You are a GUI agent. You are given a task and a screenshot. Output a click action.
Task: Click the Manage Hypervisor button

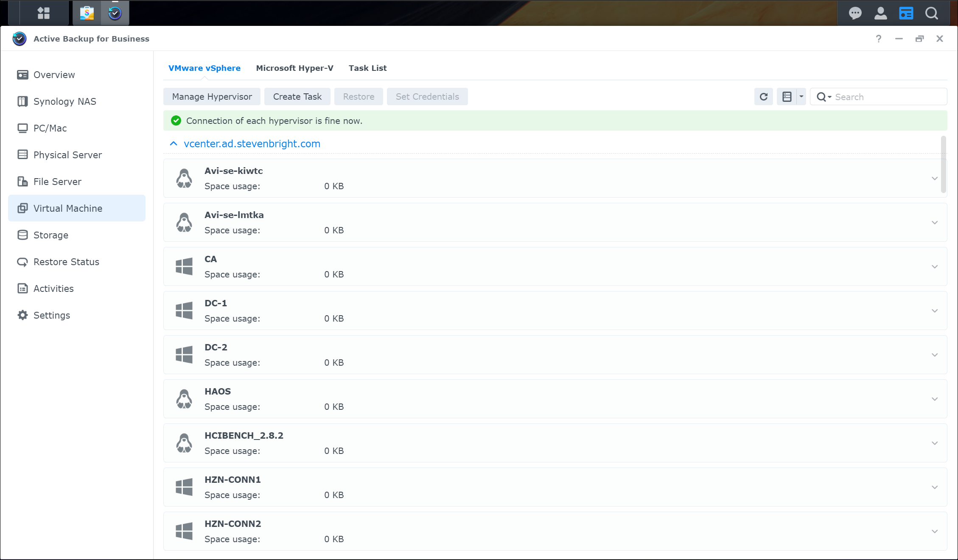(212, 97)
